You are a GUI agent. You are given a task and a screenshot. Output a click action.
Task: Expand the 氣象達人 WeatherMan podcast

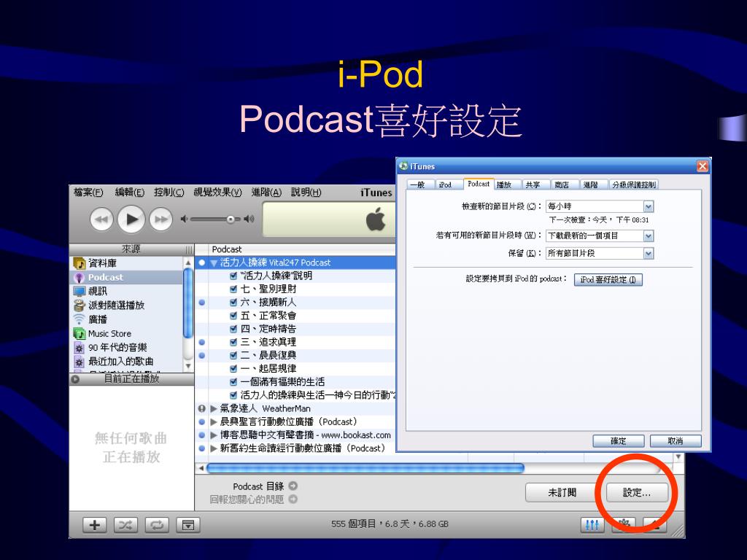pyautogui.click(x=214, y=408)
